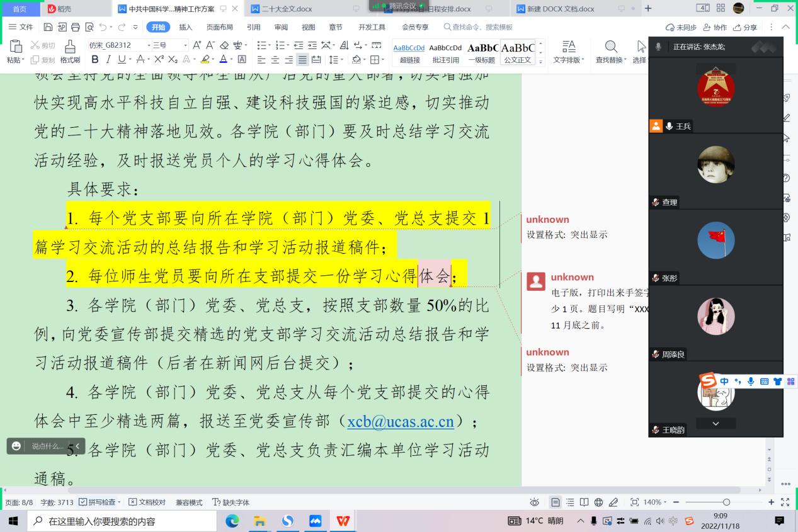Click 文档校对 in status bar
This screenshot has width=798, height=532.
tap(147, 502)
